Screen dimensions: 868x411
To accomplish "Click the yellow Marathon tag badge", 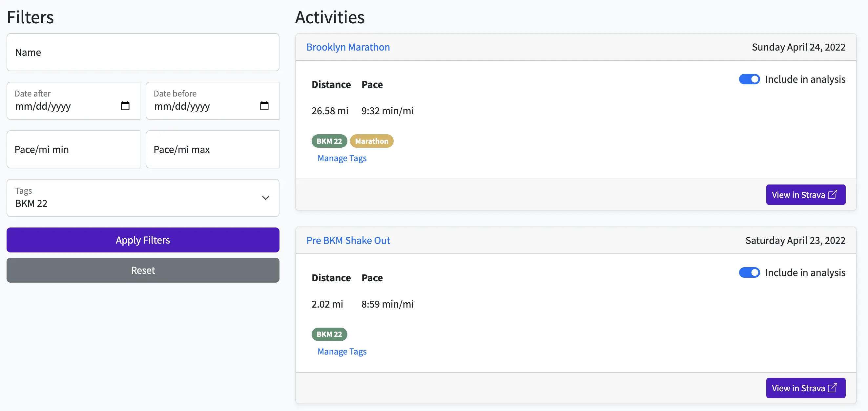I will [x=372, y=141].
